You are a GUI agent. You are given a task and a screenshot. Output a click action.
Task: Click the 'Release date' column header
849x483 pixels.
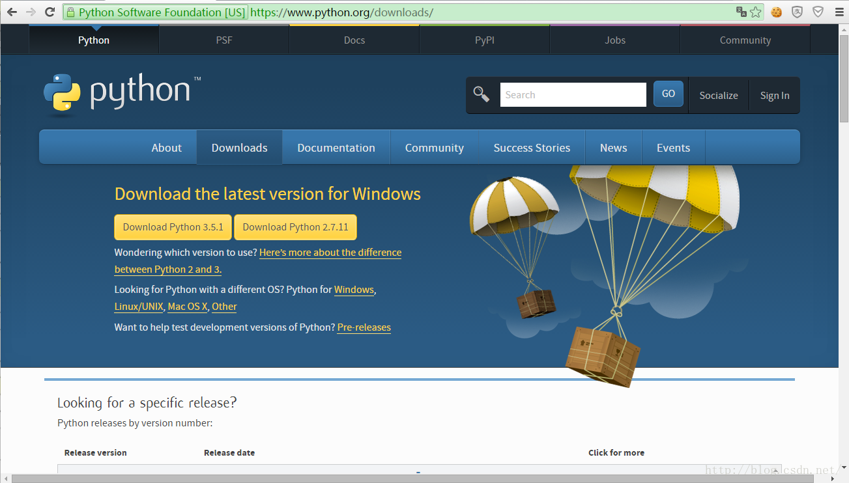coord(229,453)
